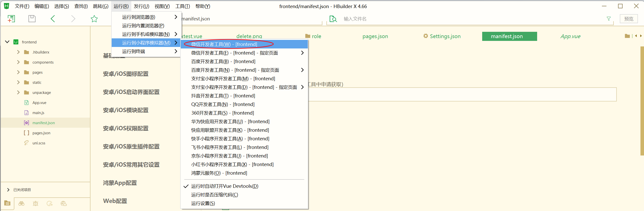The image size is (644, 211).
Task: Click the save file toolbar icon
Action: [x=32, y=19]
